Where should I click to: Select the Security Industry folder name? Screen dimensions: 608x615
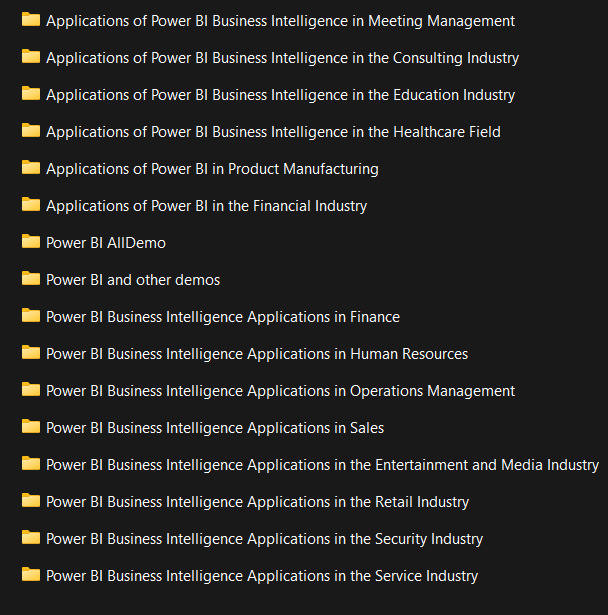(x=264, y=539)
